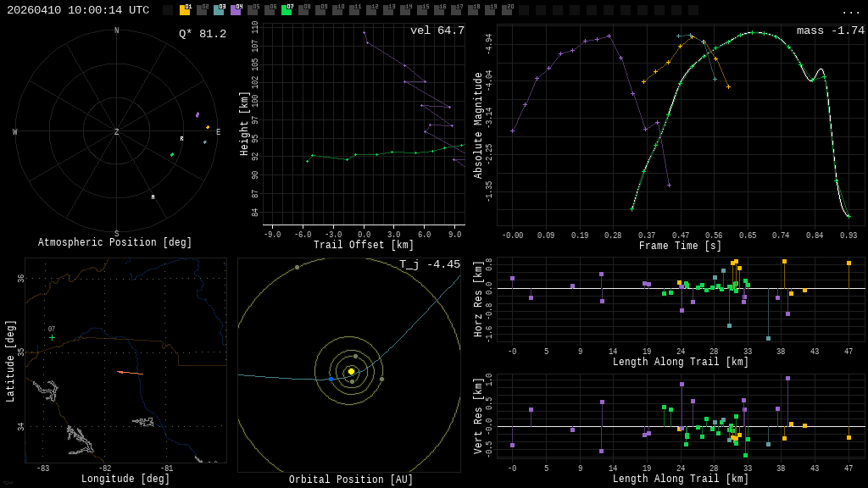Open the three-dot menu at top right

pos(850,11)
